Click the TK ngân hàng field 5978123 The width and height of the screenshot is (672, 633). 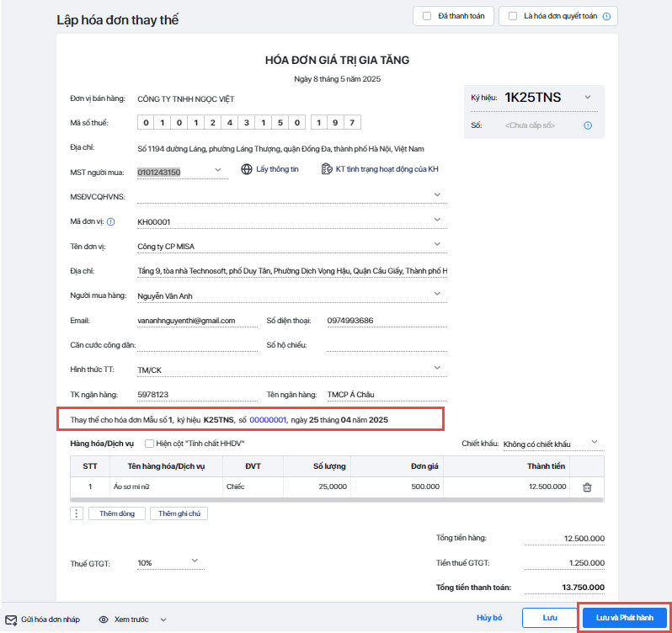click(197, 395)
